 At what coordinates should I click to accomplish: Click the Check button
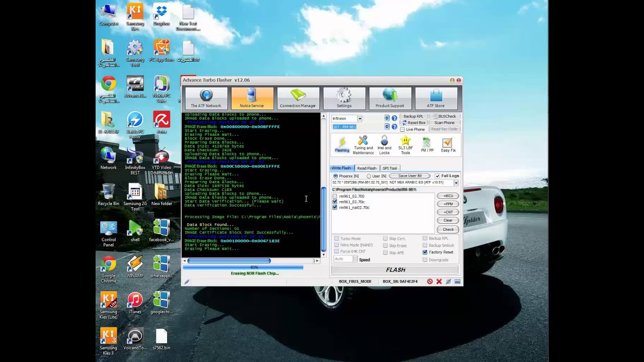448,229
